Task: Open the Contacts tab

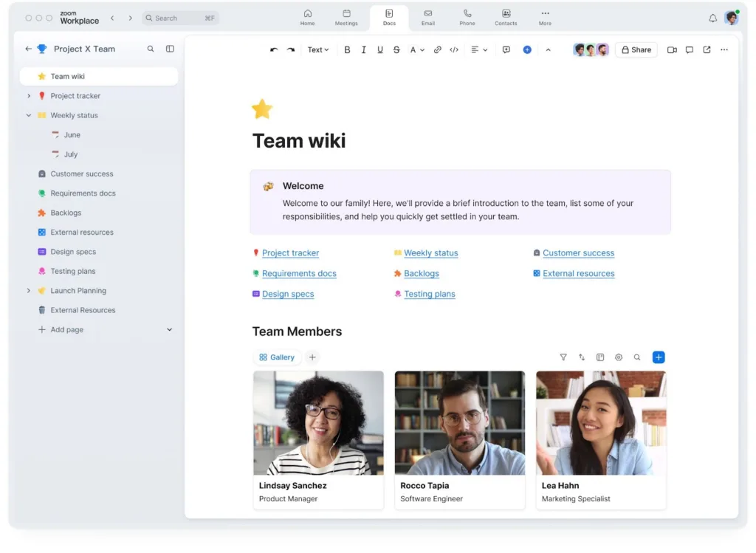Action: coord(506,17)
